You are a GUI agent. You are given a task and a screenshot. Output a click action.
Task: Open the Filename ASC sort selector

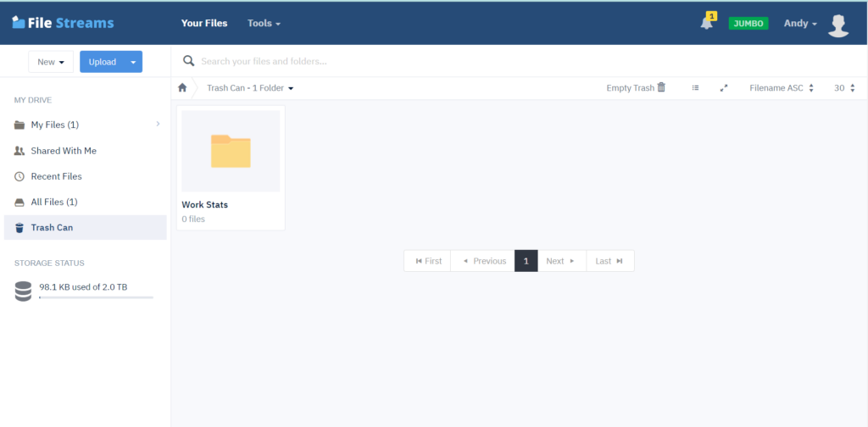(x=781, y=88)
